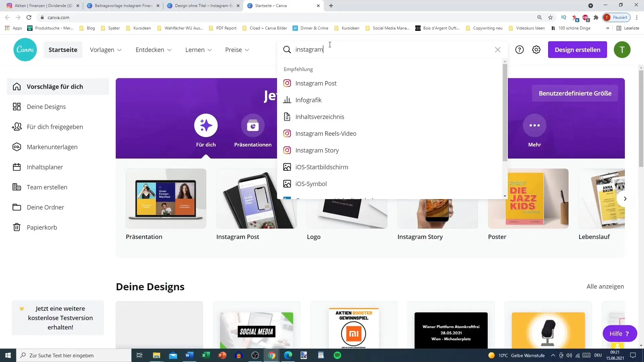Open Spotify from the taskbar
The image size is (644, 362).
coord(337,355)
